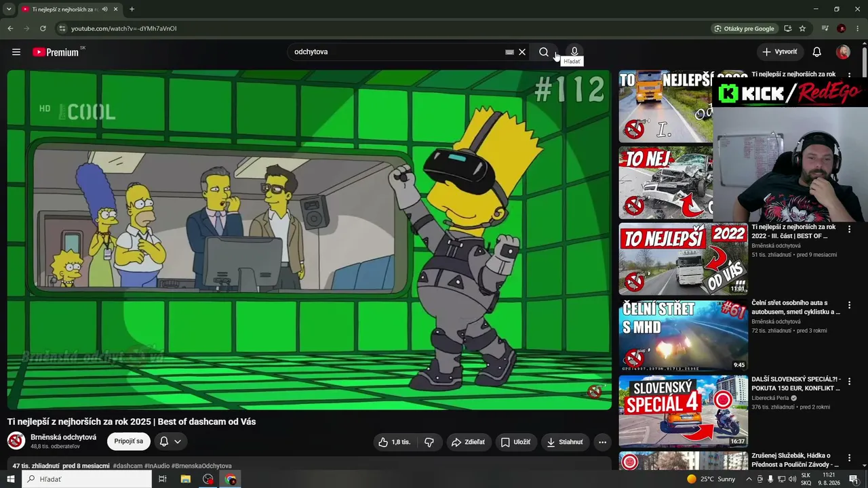Open media controls in Chrome toolbar
Image resolution: width=868 pixels, height=488 pixels.
825,28
